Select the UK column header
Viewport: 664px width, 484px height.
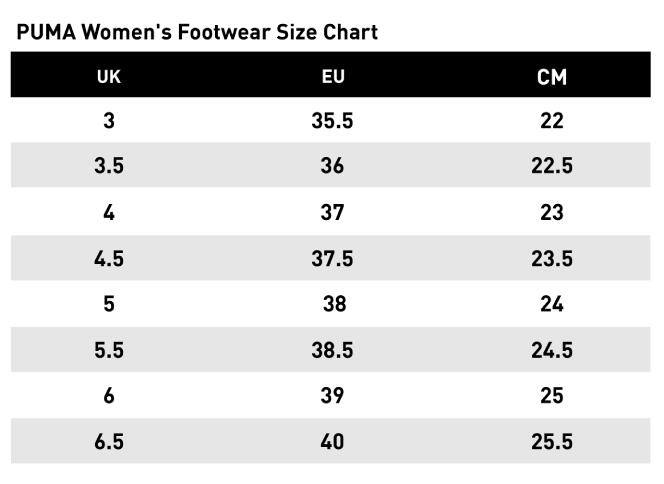(x=109, y=76)
